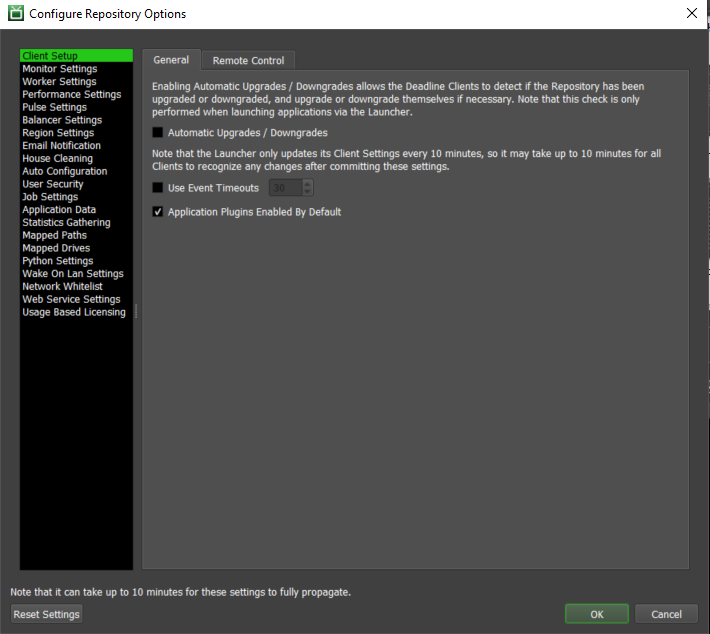Toggle the Use Event Timeouts checkbox
Viewport: 710px width, 634px height.
coord(158,187)
